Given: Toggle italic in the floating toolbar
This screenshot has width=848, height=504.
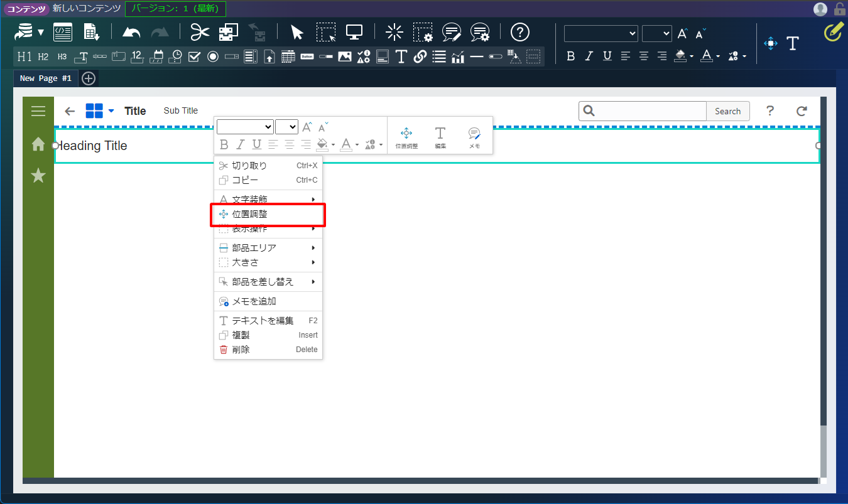Looking at the screenshot, I should point(241,144).
